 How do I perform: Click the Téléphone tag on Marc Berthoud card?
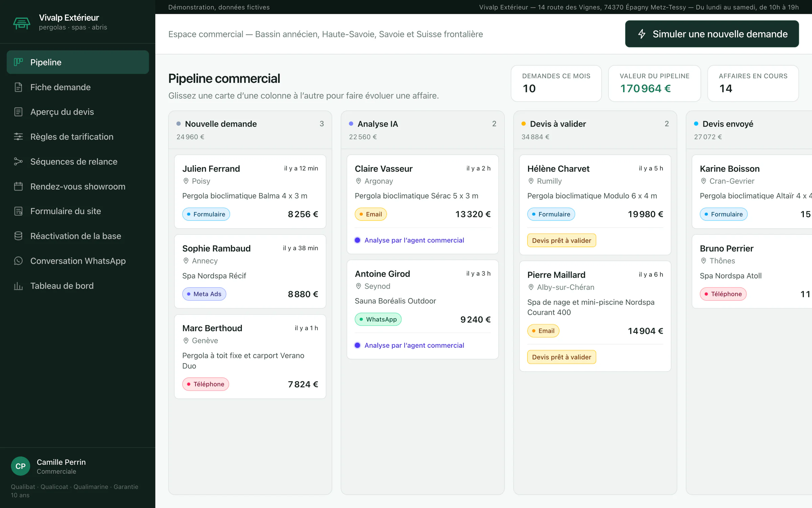[x=206, y=384]
